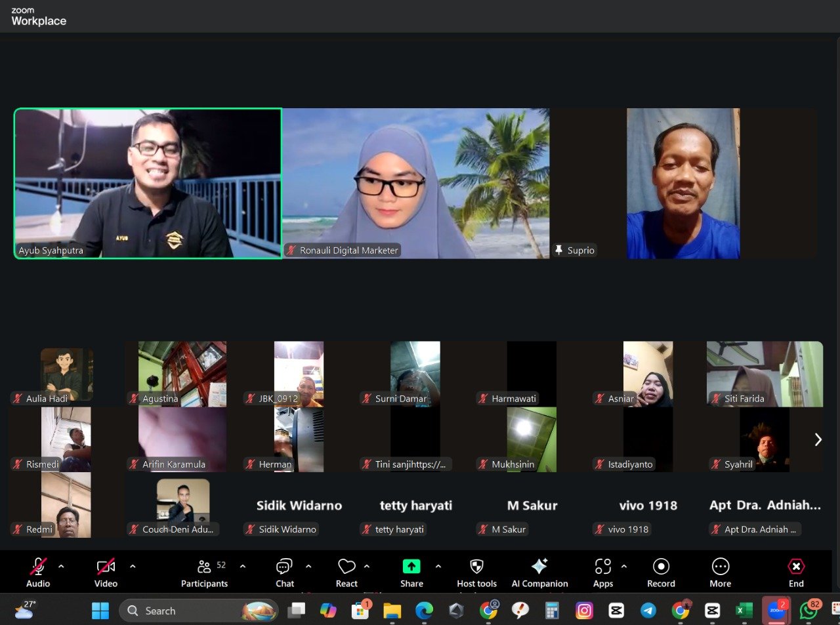Open the More options menu
This screenshot has height=625, width=840.
click(x=720, y=567)
